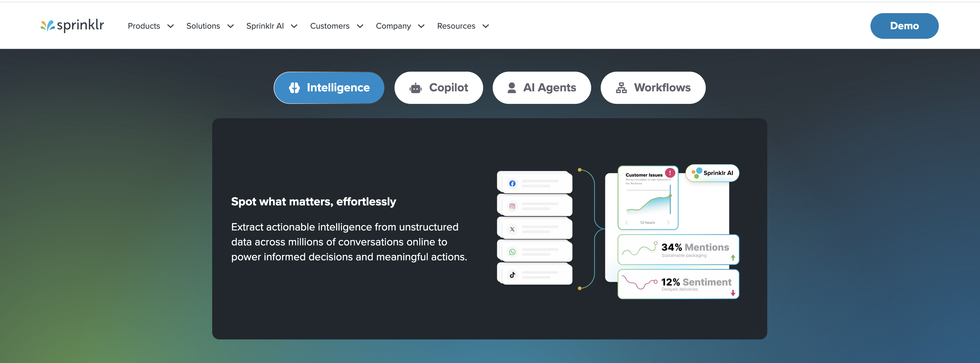This screenshot has width=980, height=363.
Task: Click the Sprinklr logo in the header
Action: tap(72, 25)
